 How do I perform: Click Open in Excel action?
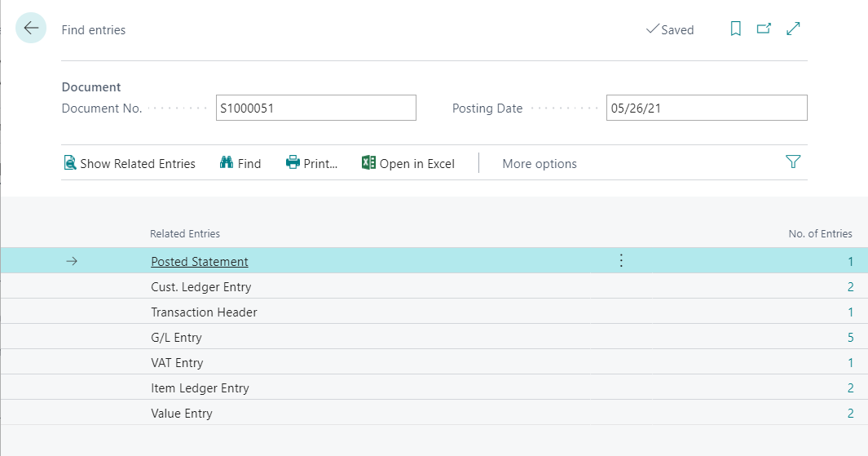(408, 163)
